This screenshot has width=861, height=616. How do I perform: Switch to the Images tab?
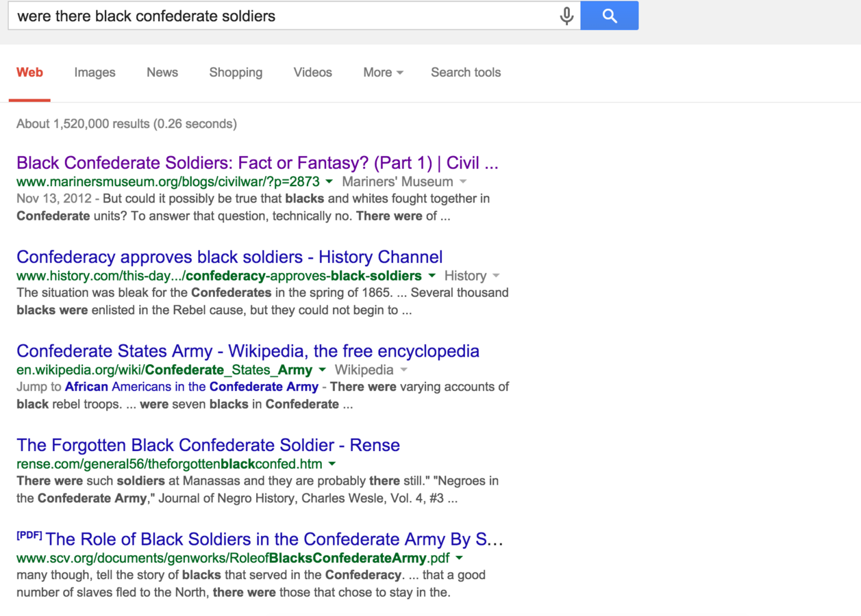[x=95, y=73]
